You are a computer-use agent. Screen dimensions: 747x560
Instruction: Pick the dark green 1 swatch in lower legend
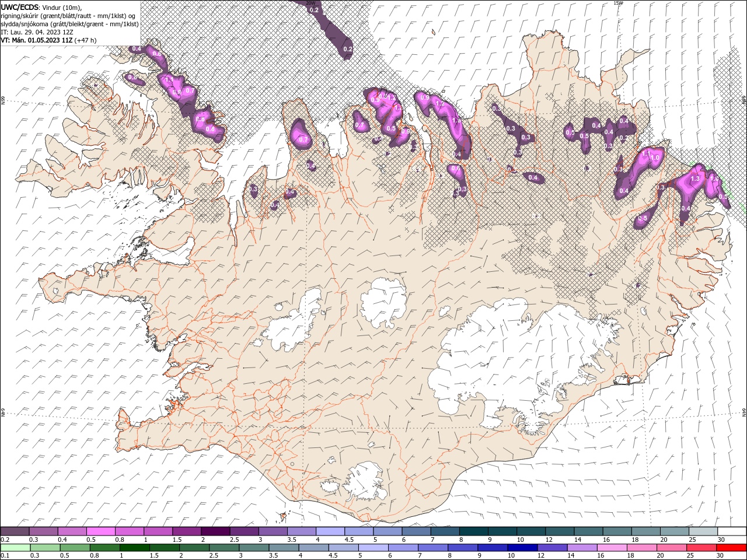pyautogui.click(x=134, y=548)
